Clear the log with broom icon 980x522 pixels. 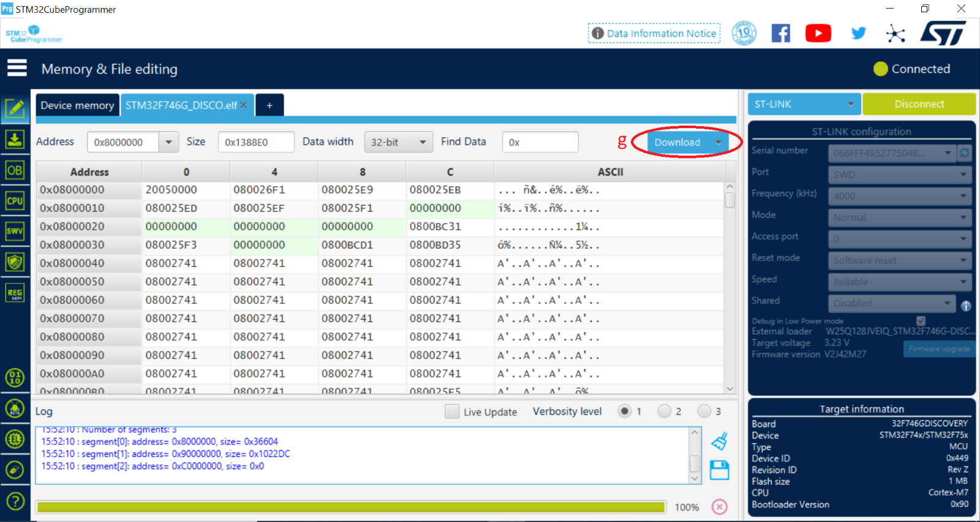pyautogui.click(x=720, y=441)
